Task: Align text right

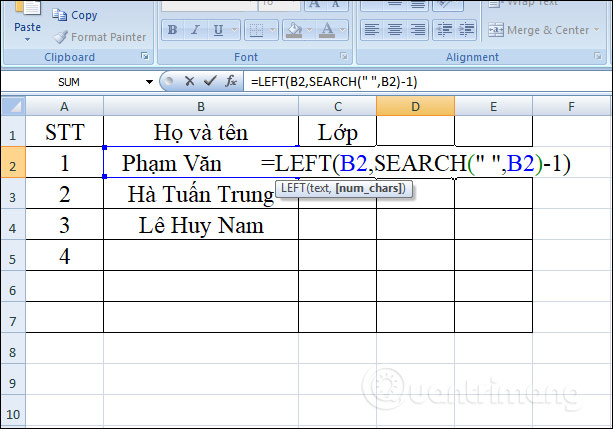Action: (x=418, y=30)
